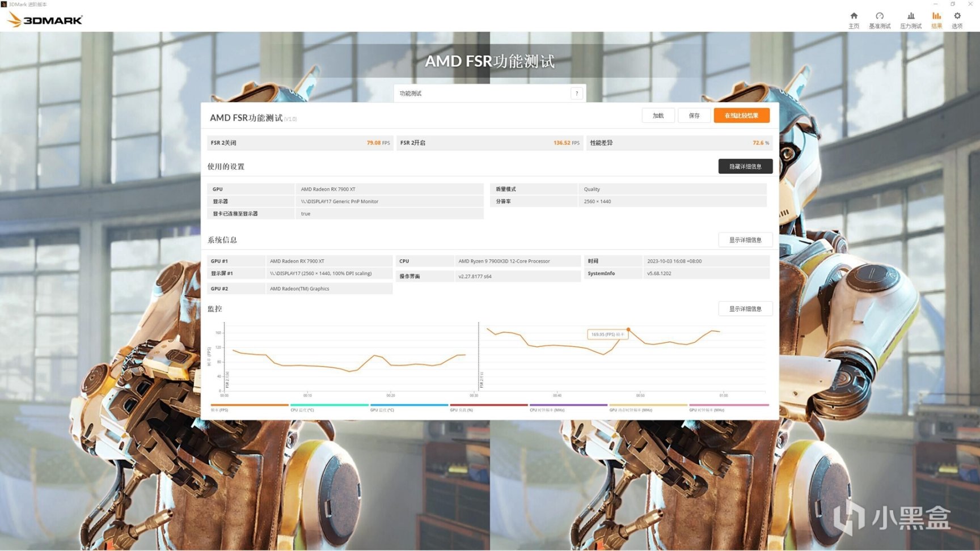Screen dimensions: 980x551
Task: Toggle the GPU 内存时钟频率 (MHz) legend
Action: point(648,408)
